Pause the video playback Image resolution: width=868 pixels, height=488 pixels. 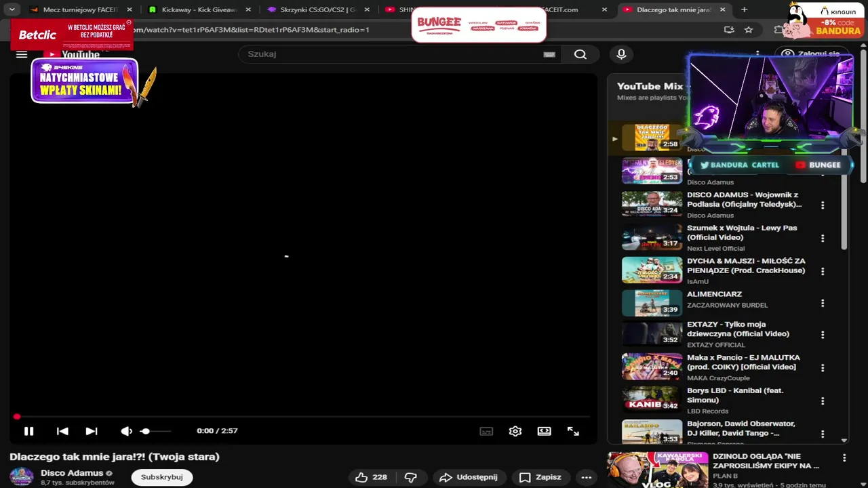(x=28, y=431)
